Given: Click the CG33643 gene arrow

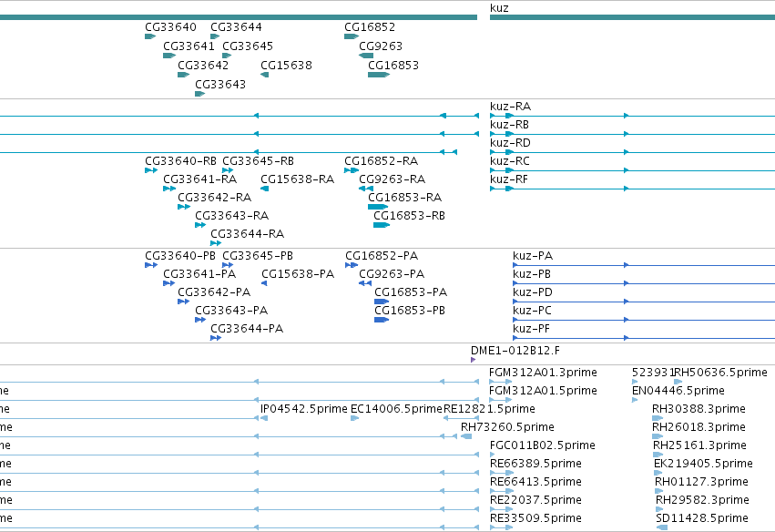Looking at the screenshot, I should tap(199, 94).
